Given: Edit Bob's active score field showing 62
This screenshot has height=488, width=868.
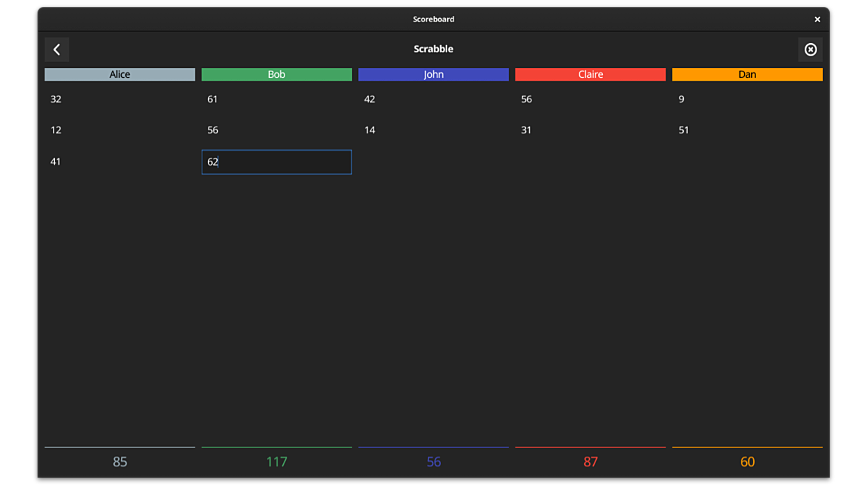Looking at the screenshot, I should (277, 162).
